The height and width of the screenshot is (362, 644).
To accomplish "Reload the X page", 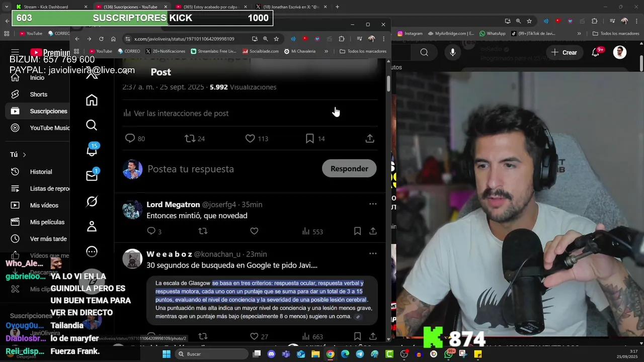I will tap(101, 39).
